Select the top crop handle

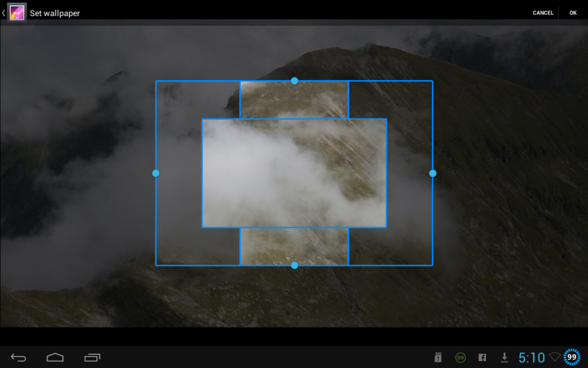(x=295, y=80)
